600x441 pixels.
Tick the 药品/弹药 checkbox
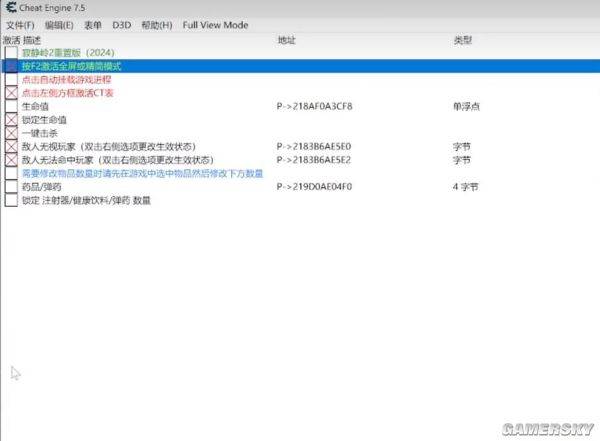coord(11,186)
